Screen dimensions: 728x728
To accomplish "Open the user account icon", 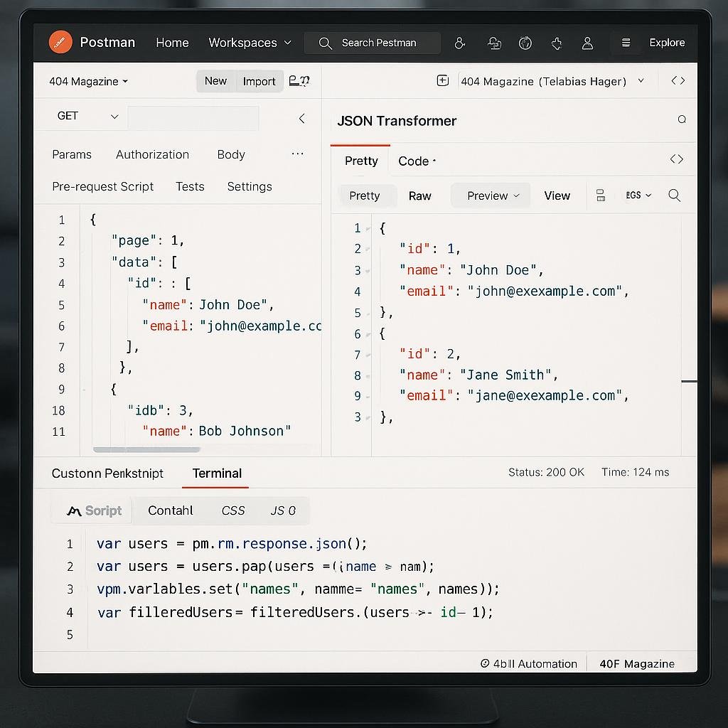I will click(x=588, y=43).
